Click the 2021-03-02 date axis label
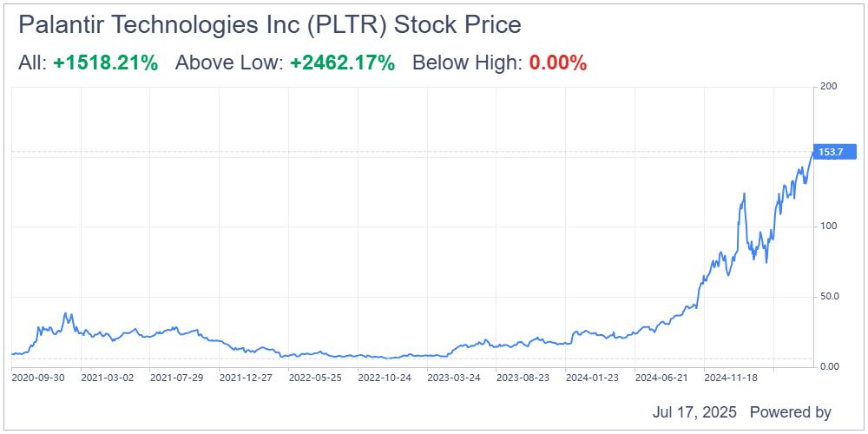The image size is (868, 434). [x=108, y=378]
